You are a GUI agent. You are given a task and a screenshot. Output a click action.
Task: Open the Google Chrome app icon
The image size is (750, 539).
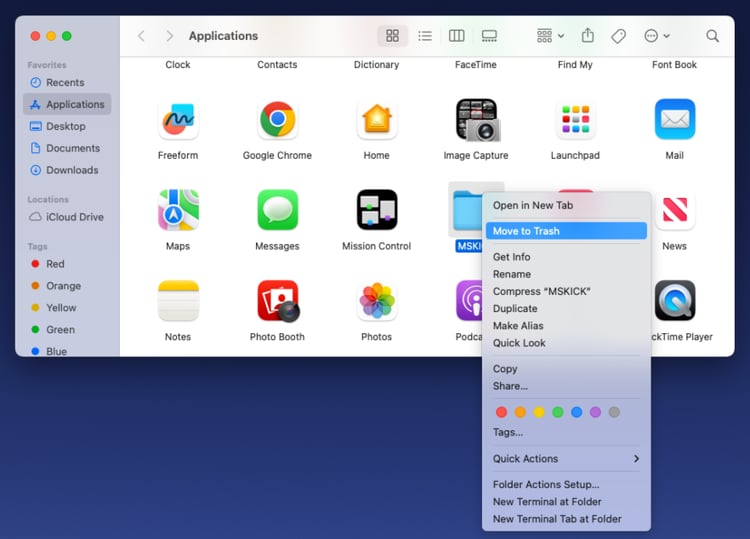click(277, 120)
